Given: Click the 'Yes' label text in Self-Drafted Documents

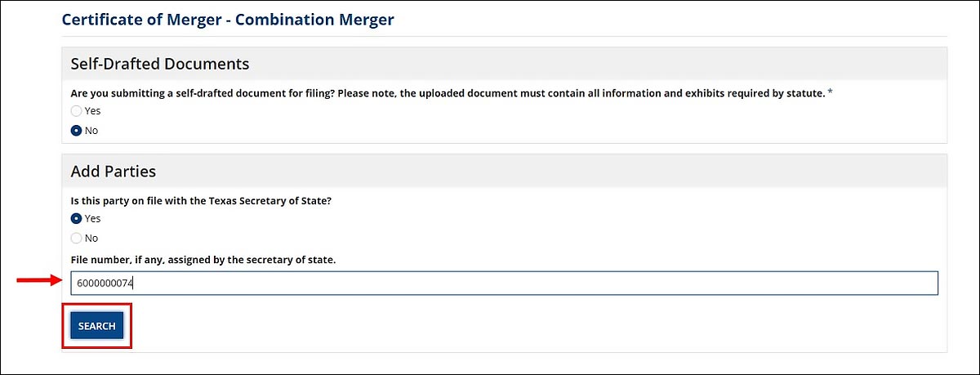Looking at the screenshot, I should [93, 111].
